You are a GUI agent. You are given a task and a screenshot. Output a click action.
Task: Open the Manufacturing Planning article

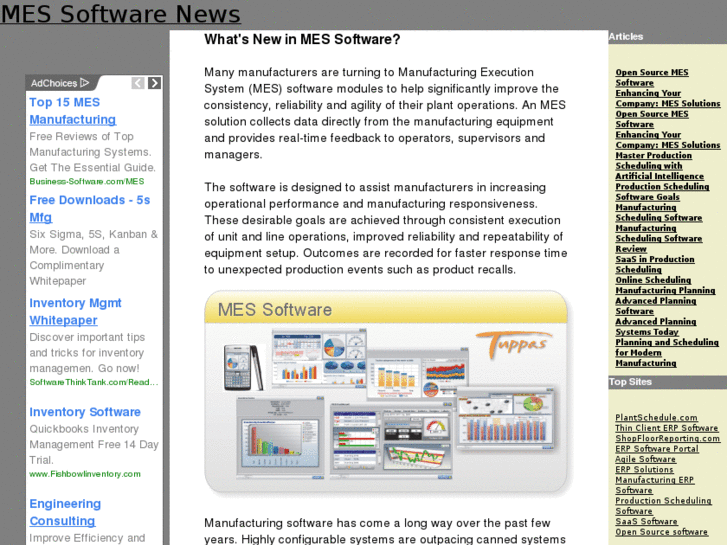pyautogui.click(x=665, y=290)
